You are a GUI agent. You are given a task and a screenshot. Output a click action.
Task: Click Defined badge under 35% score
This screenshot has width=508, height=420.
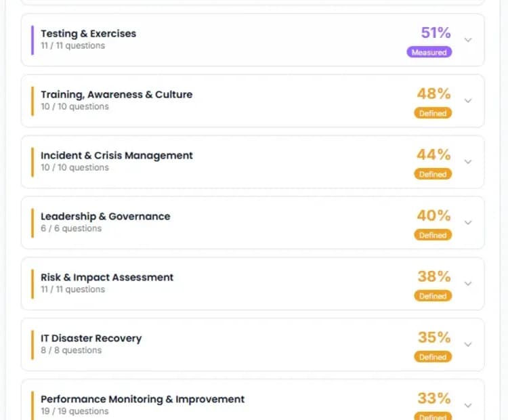pos(433,357)
